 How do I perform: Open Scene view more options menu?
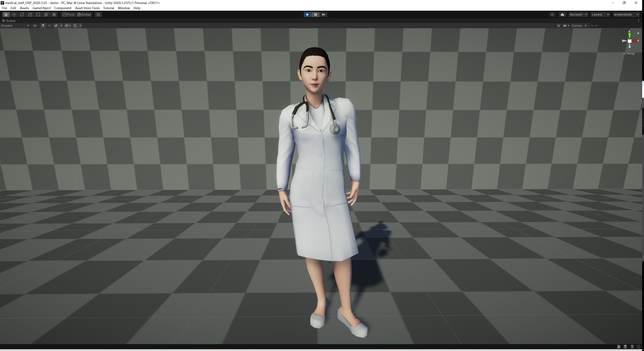[638, 21]
